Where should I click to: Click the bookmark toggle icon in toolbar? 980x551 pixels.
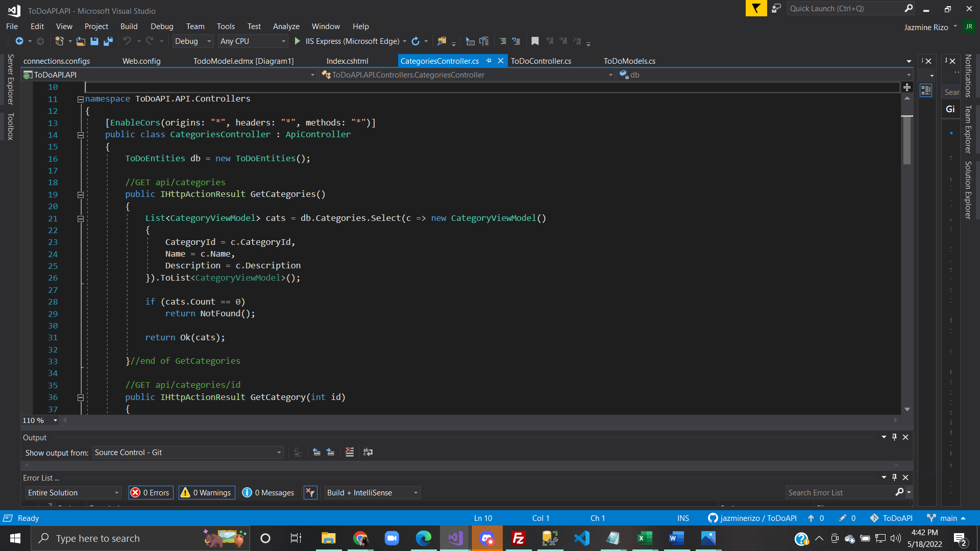[535, 41]
